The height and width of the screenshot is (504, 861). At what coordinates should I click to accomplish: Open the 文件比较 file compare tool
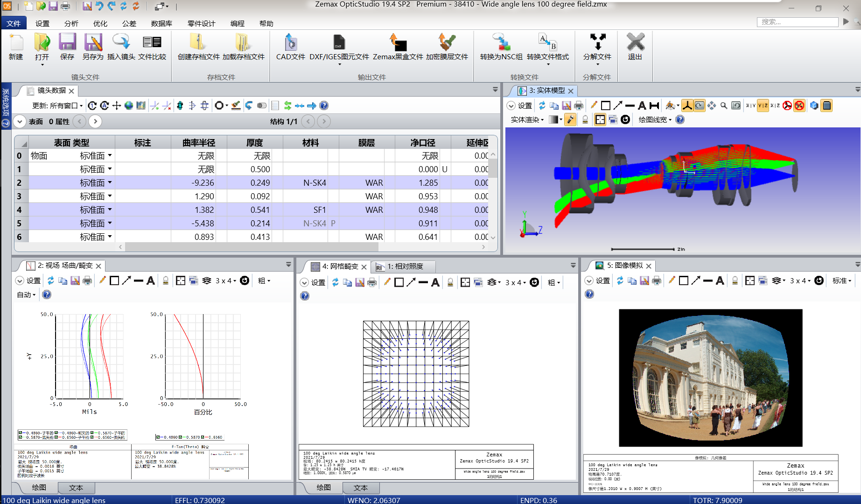pos(152,47)
